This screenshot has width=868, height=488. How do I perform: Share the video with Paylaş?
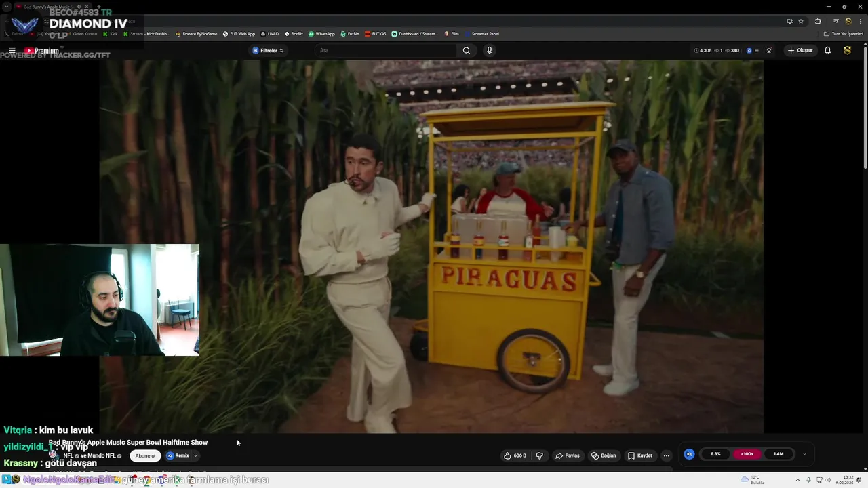(x=568, y=455)
